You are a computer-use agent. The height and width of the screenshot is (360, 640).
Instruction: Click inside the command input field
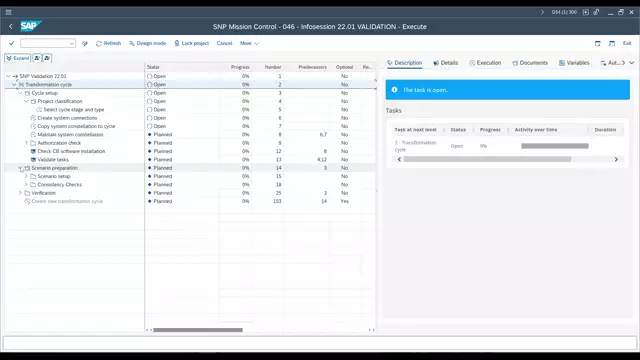pos(44,43)
